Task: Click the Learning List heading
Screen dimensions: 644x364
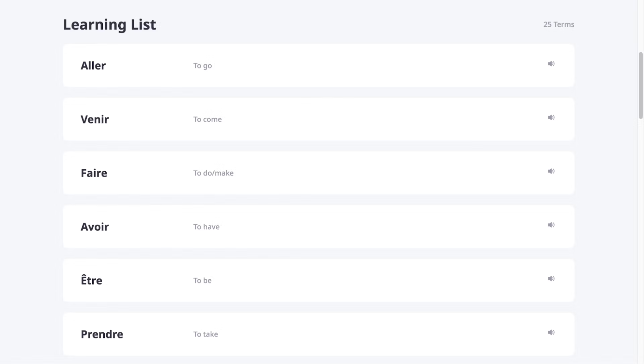Action: pos(110,25)
